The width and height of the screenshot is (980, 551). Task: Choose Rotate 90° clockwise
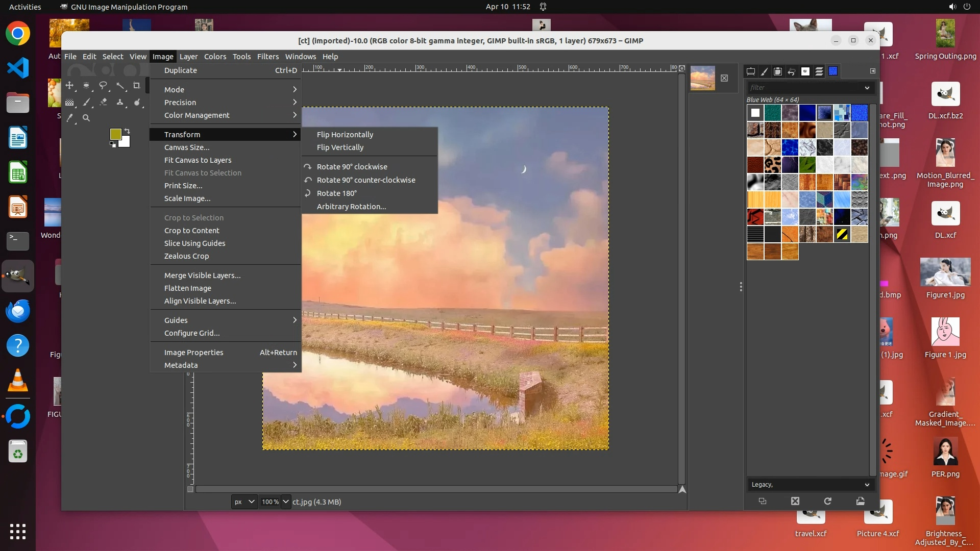tap(352, 167)
